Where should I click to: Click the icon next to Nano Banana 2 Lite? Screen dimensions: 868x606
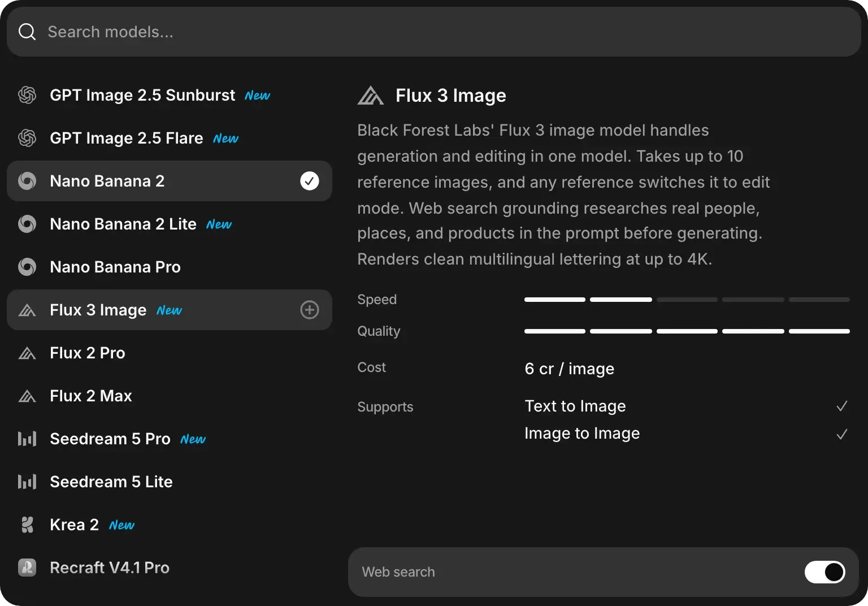click(27, 224)
